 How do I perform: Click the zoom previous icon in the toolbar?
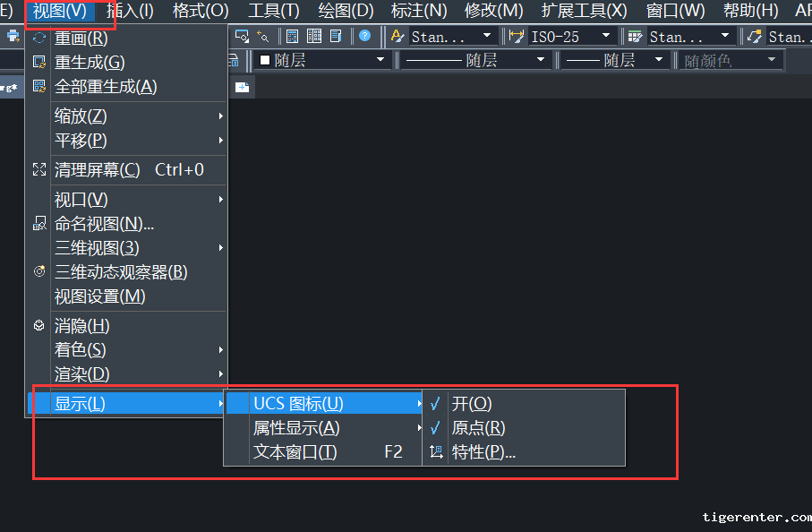262,36
